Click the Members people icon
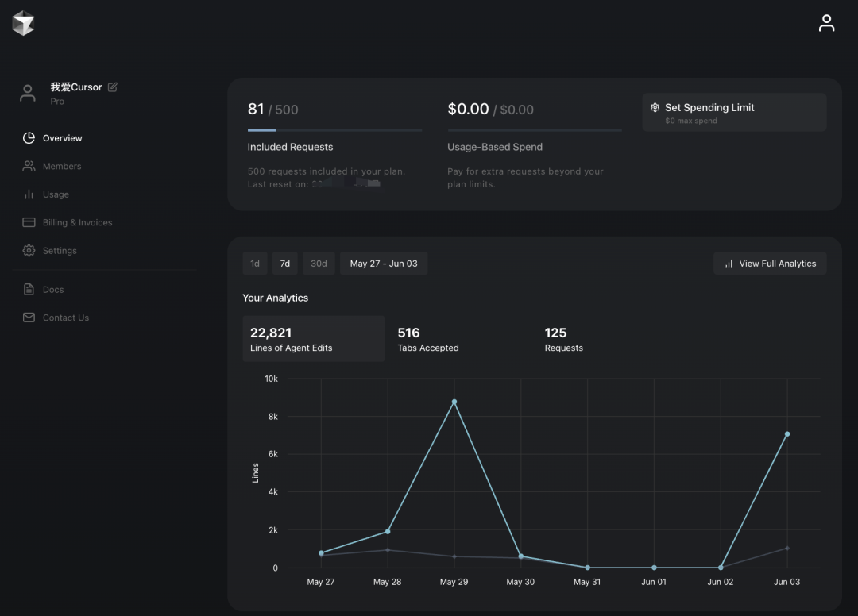The height and width of the screenshot is (616, 858). (x=29, y=166)
